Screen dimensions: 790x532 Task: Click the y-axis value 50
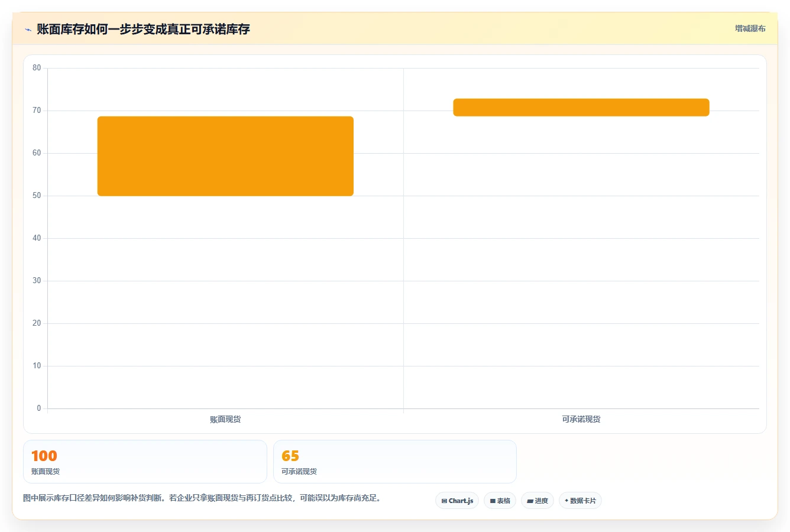(37, 196)
